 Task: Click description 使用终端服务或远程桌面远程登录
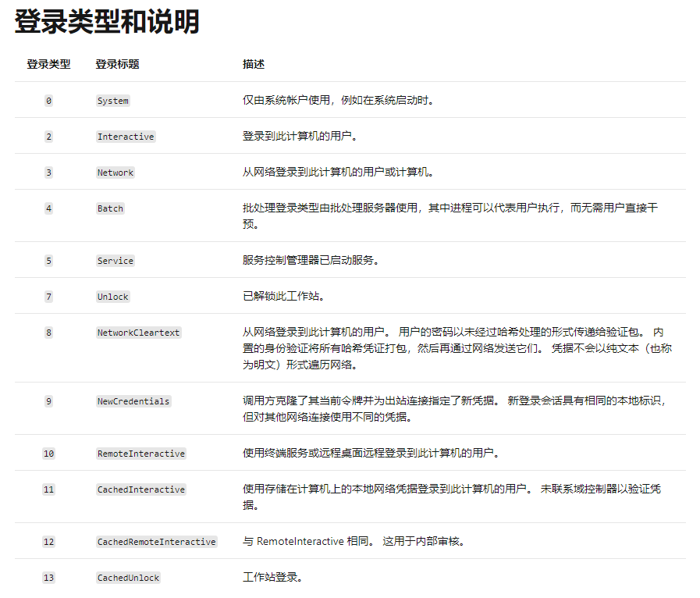tap(371, 454)
